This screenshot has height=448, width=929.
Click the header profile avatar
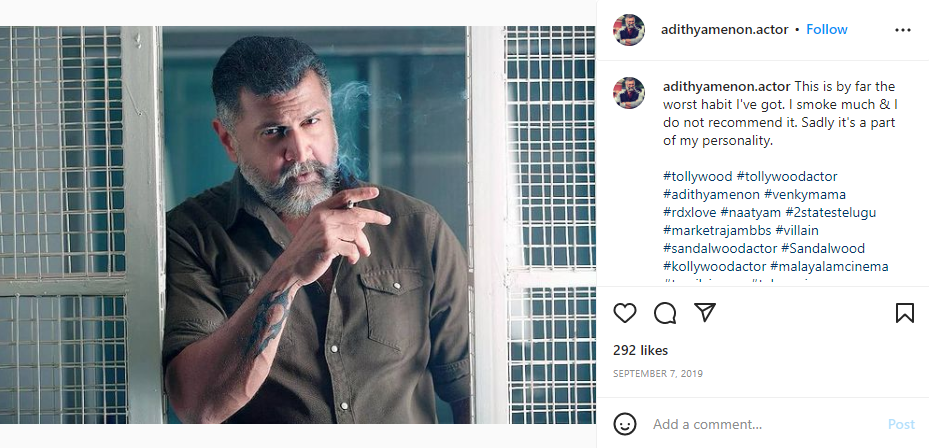coord(629,30)
